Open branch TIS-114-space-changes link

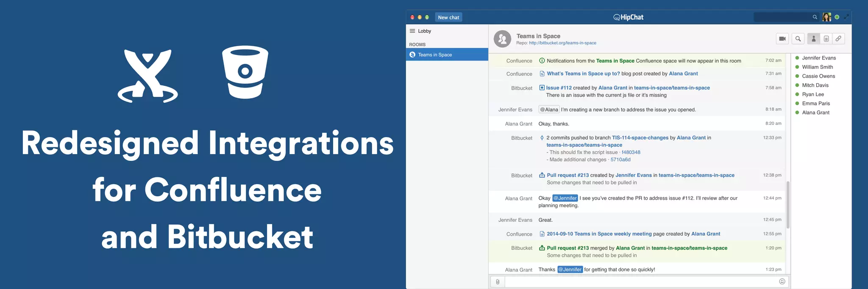click(640, 138)
